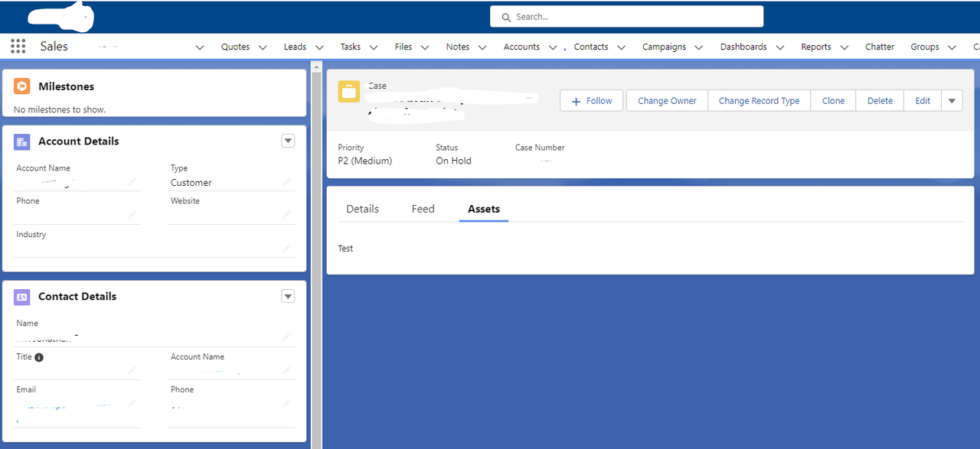The height and width of the screenshot is (449, 980).
Task: Click the search magnifier icon
Action: pos(506,17)
